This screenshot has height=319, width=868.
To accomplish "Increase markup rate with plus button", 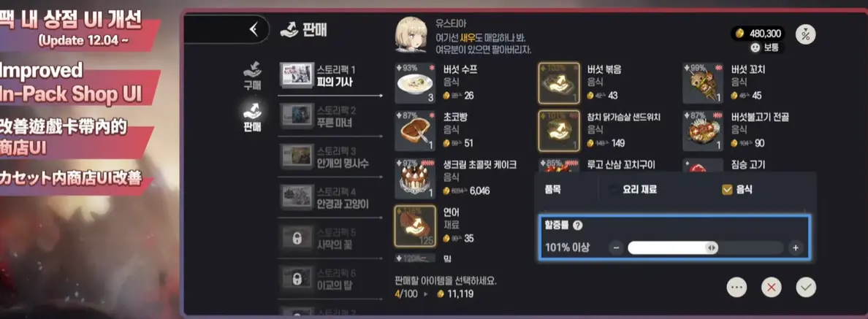I will point(796,247).
